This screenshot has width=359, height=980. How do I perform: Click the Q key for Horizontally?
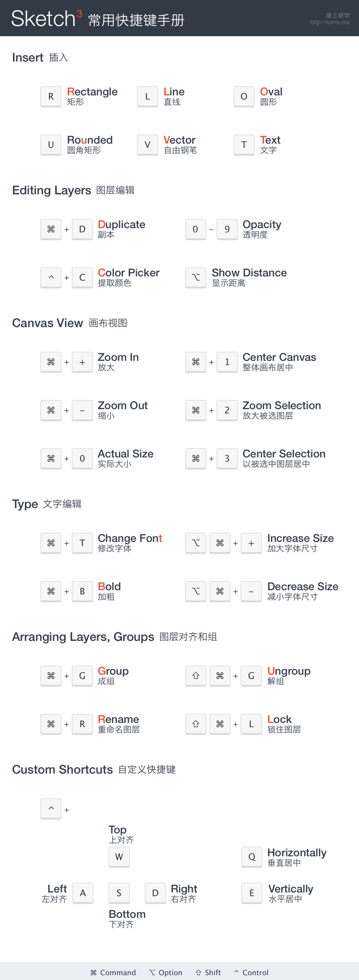click(x=252, y=857)
